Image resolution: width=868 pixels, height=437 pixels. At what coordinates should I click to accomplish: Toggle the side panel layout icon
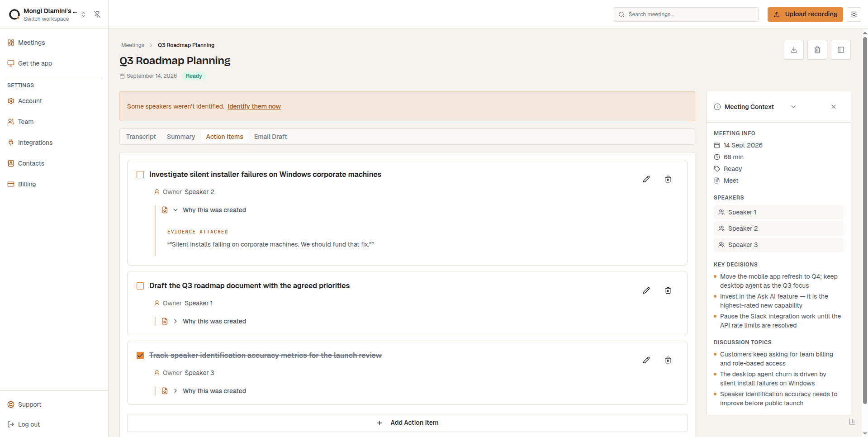pos(840,50)
